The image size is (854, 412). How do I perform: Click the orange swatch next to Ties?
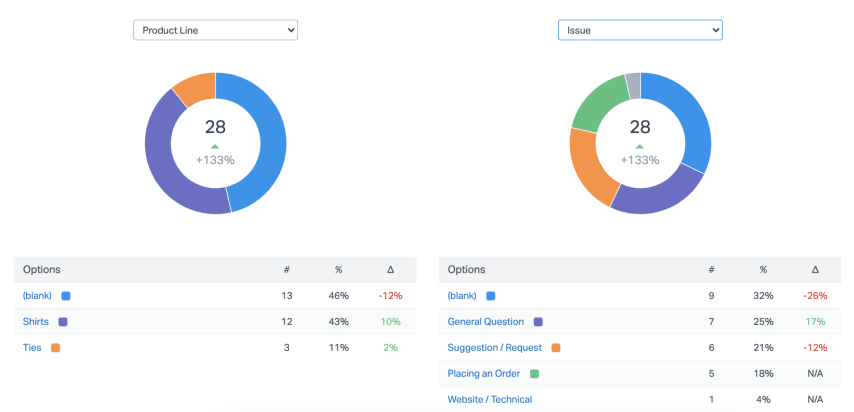coord(55,348)
